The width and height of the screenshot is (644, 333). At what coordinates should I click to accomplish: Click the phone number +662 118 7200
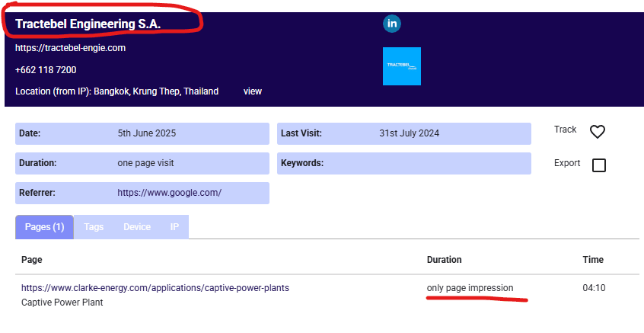point(46,70)
